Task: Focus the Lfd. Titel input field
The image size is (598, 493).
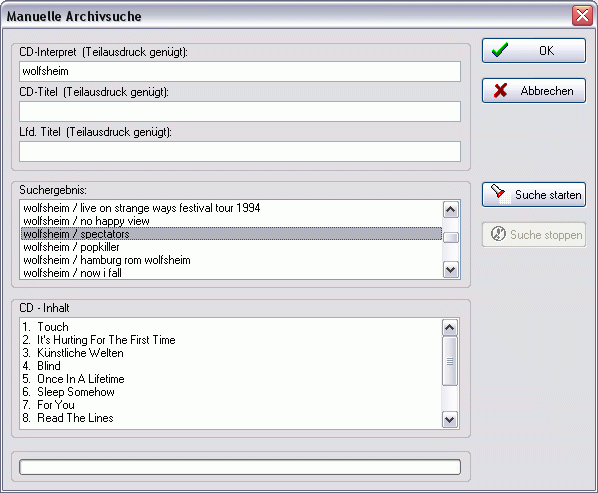Action: [240, 151]
